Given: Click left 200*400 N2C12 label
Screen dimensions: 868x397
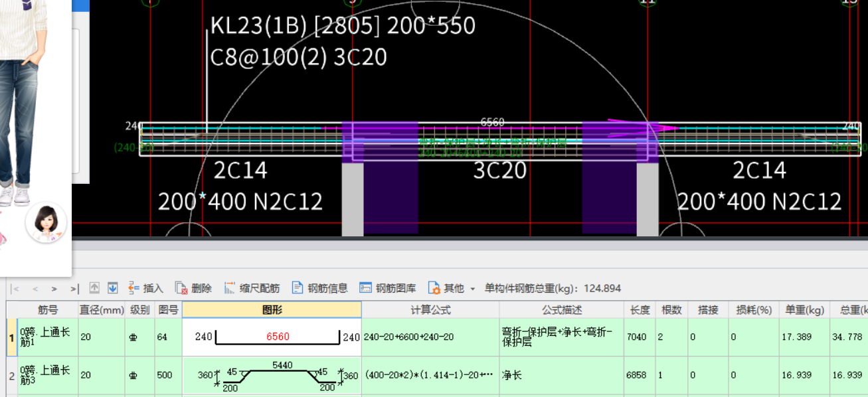Looking at the screenshot, I should [x=240, y=201].
